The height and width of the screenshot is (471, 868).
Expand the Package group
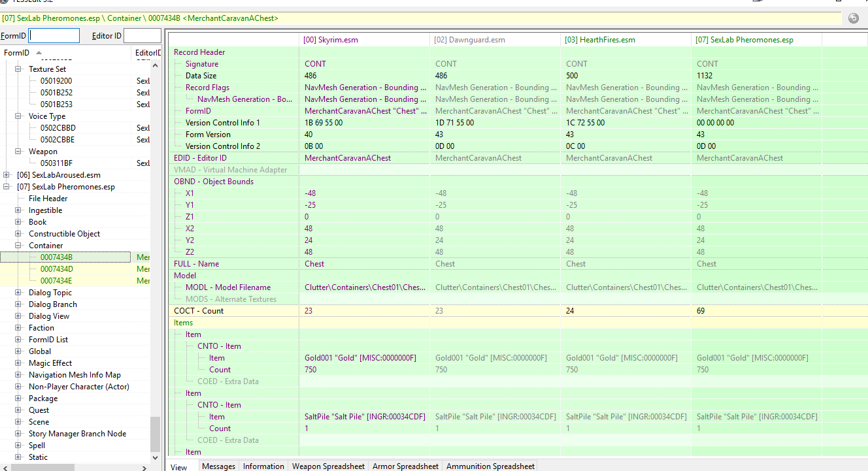[18, 398]
